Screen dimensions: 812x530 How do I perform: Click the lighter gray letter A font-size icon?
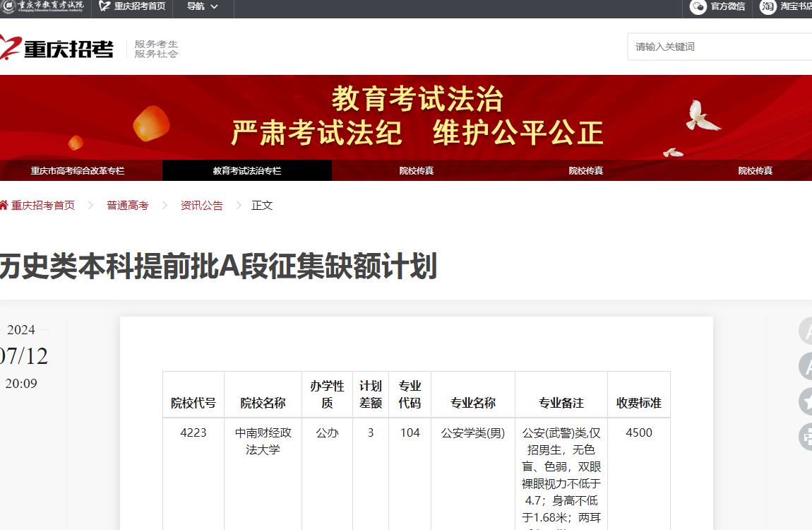[x=806, y=331]
